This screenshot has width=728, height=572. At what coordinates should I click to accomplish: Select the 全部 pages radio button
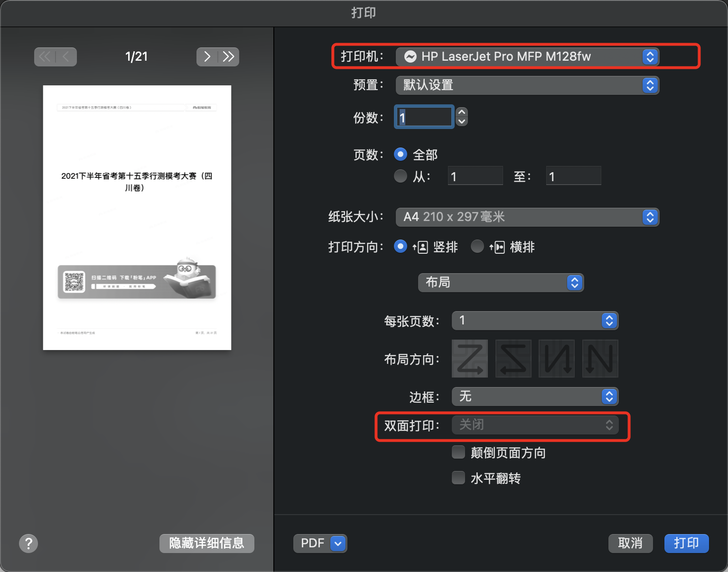click(401, 154)
